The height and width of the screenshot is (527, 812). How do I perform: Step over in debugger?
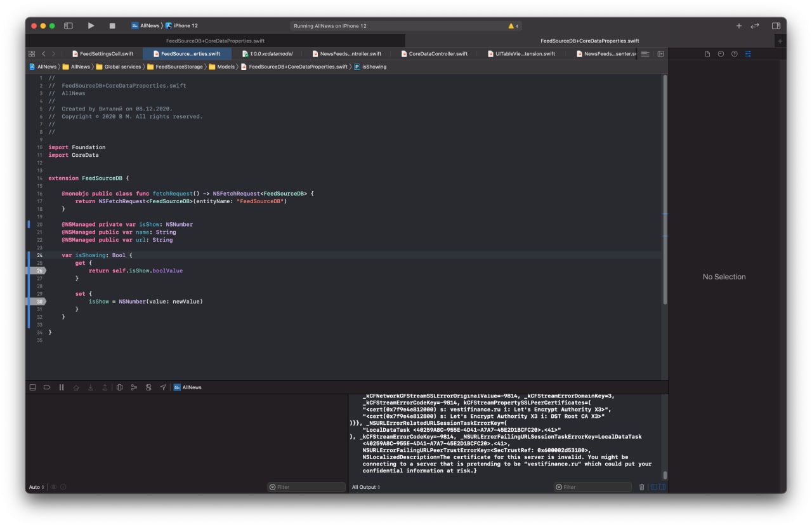click(76, 387)
